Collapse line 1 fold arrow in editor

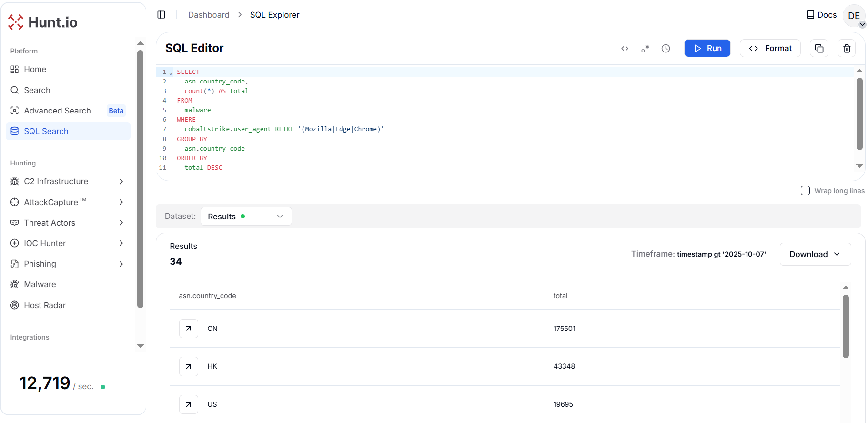point(171,73)
